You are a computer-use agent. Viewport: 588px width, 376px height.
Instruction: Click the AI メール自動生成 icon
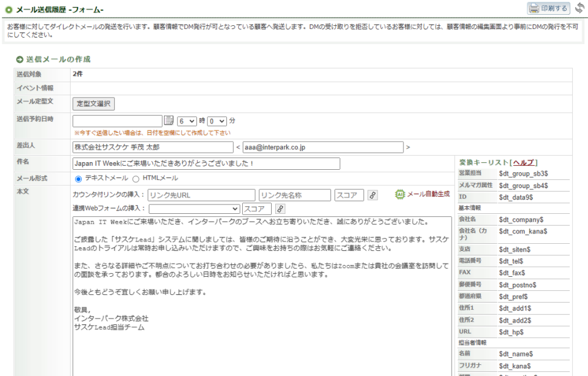coord(400,194)
